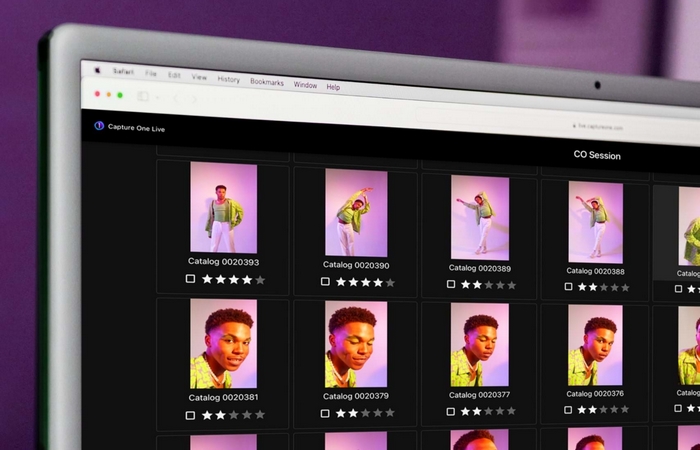Select the Catalog 0020393 filename label
The width and height of the screenshot is (700, 450).
coord(224,262)
